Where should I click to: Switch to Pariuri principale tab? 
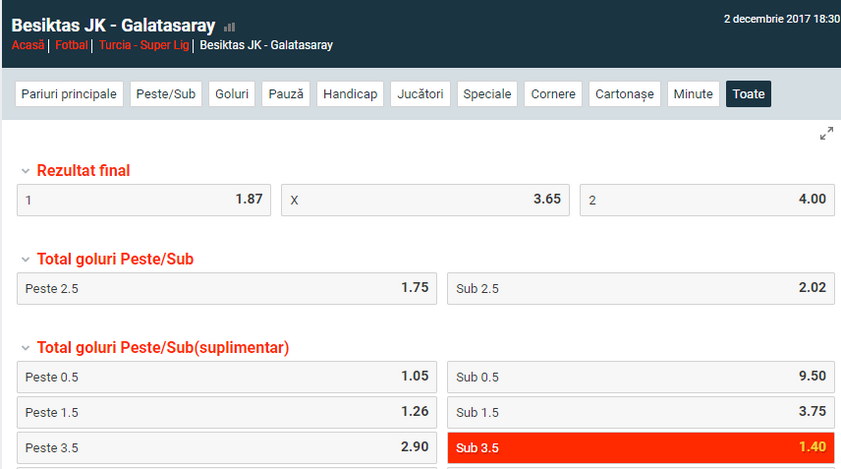[69, 94]
